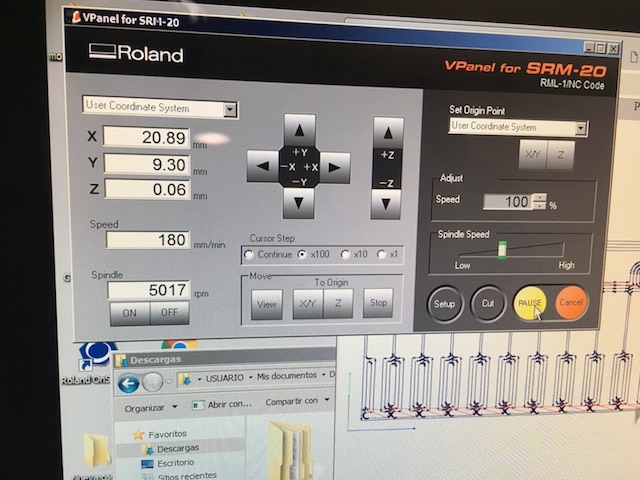Close the VPanel for SRM-20 window
640x480 pixels.
pyautogui.click(x=613, y=49)
